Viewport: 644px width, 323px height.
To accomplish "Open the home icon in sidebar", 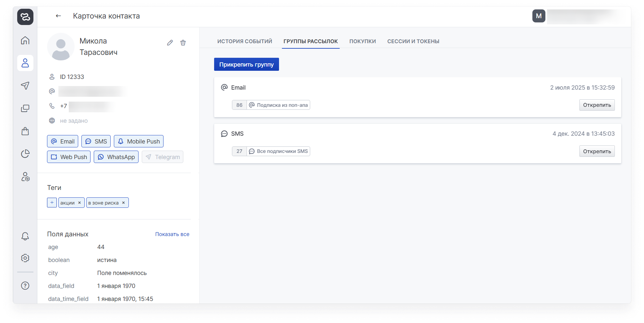I will [25, 40].
